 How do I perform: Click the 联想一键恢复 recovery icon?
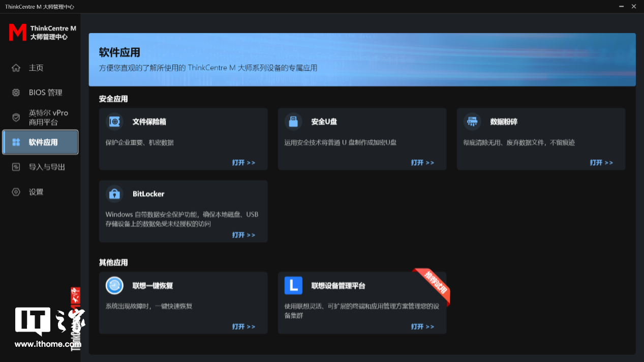(114, 285)
